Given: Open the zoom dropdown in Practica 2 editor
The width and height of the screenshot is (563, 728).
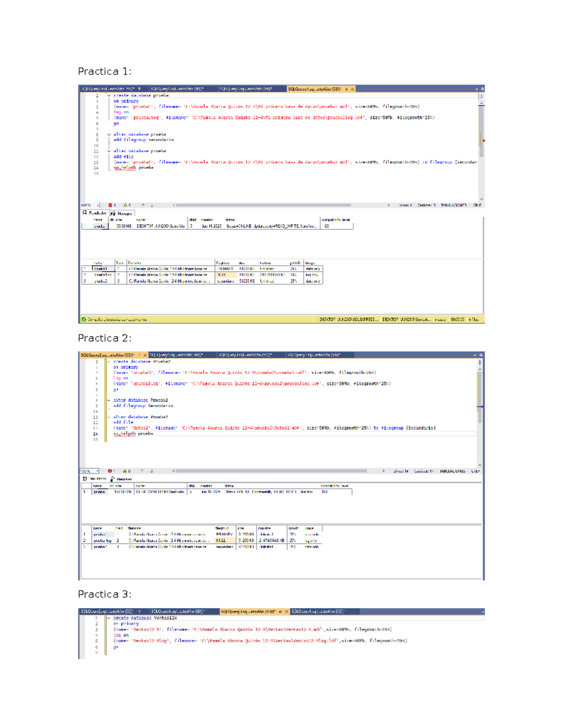Looking at the screenshot, I should pyautogui.click(x=97, y=471).
